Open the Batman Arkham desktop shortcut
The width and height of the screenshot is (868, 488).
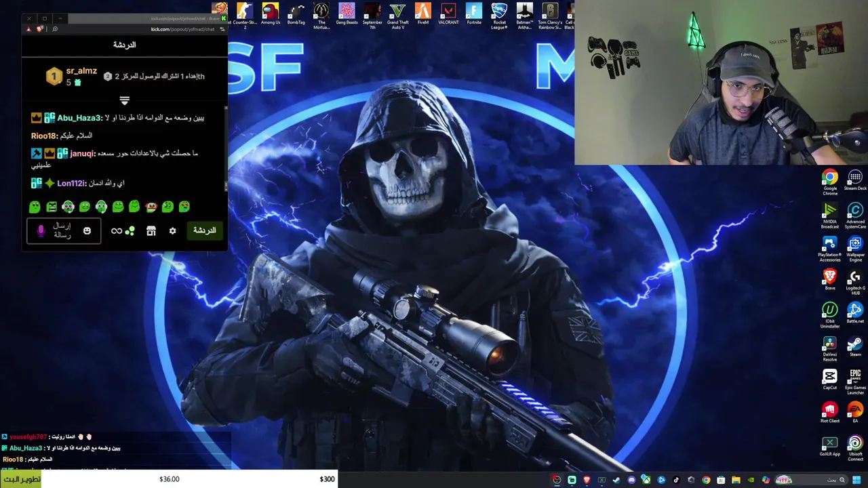pyautogui.click(x=524, y=15)
